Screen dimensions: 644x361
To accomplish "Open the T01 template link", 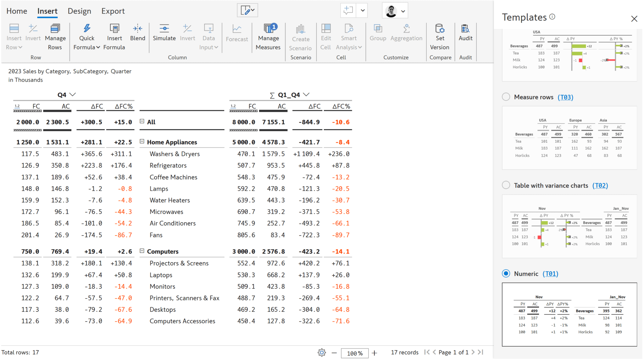I will [x=550, y=274].
